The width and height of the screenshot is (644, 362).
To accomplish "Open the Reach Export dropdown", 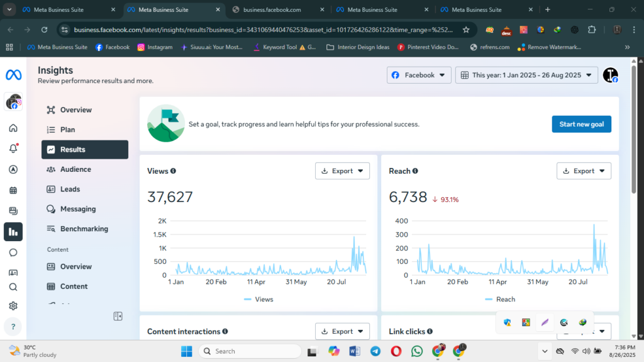I will 584,171.
